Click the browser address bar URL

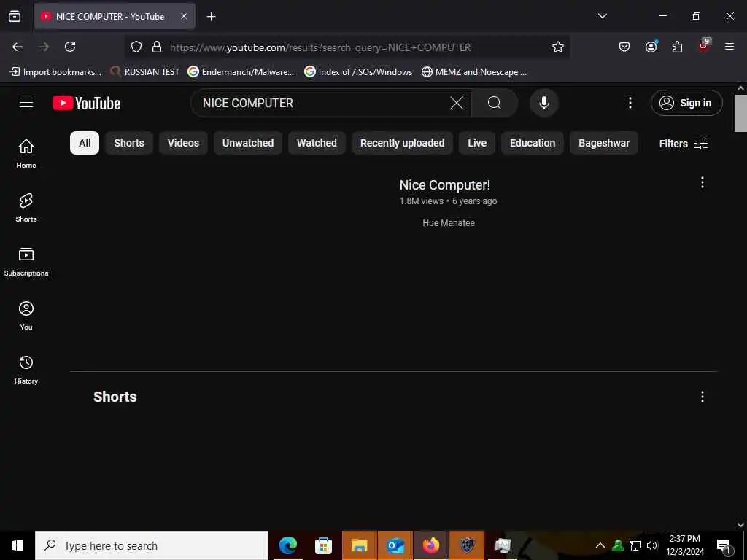pos(320,47)
